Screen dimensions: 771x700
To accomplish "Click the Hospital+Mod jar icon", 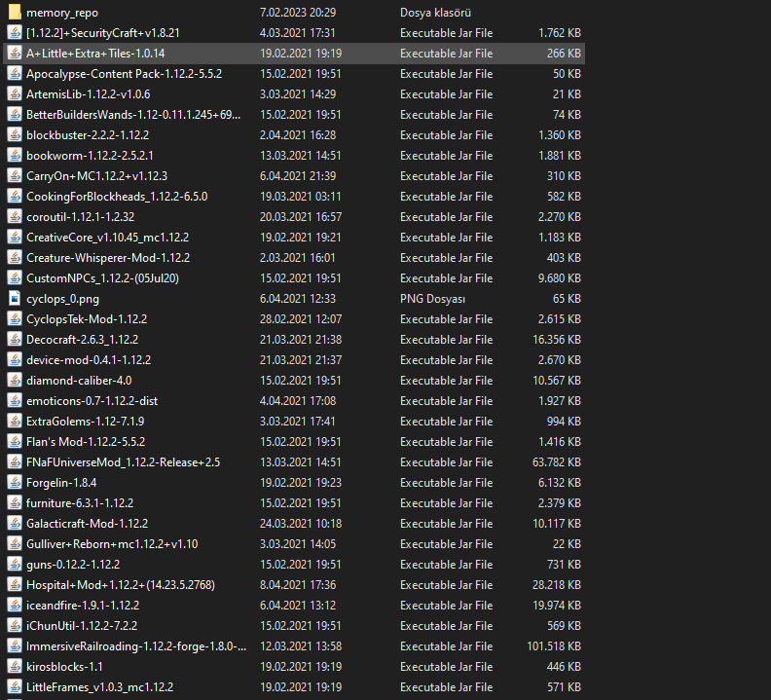I will point(15,585).
